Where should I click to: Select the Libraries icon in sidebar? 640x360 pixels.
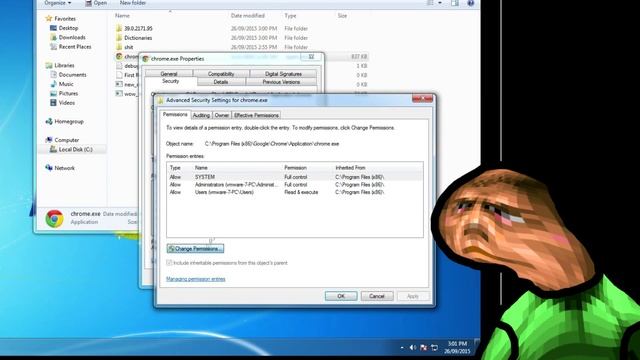pos(49,65)
